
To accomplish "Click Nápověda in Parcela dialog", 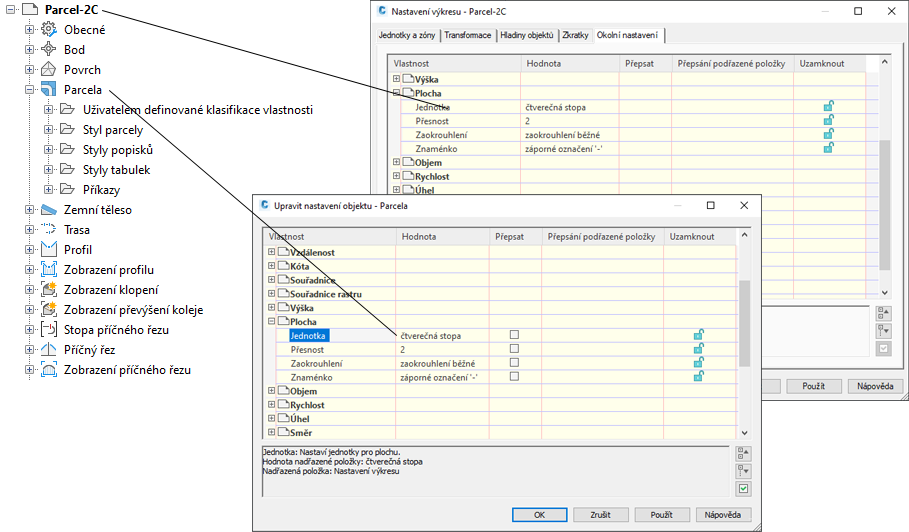I will [x=723, y=515].
